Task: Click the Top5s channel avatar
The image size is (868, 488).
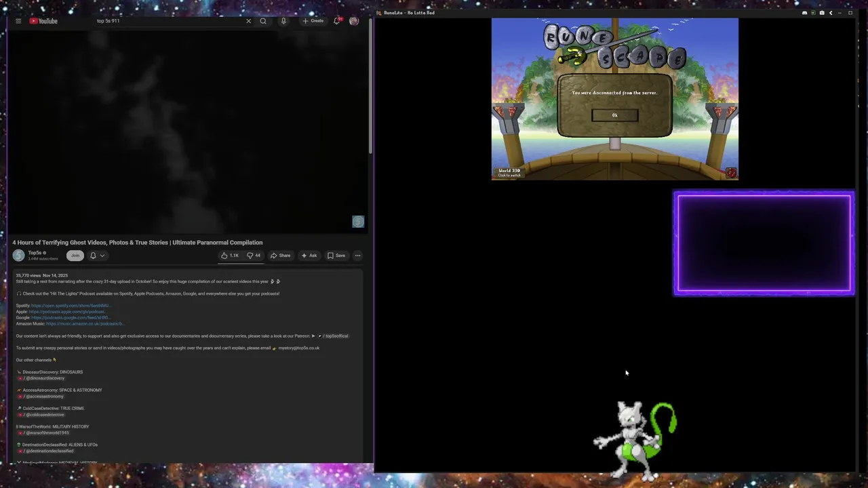Action: 18,256
